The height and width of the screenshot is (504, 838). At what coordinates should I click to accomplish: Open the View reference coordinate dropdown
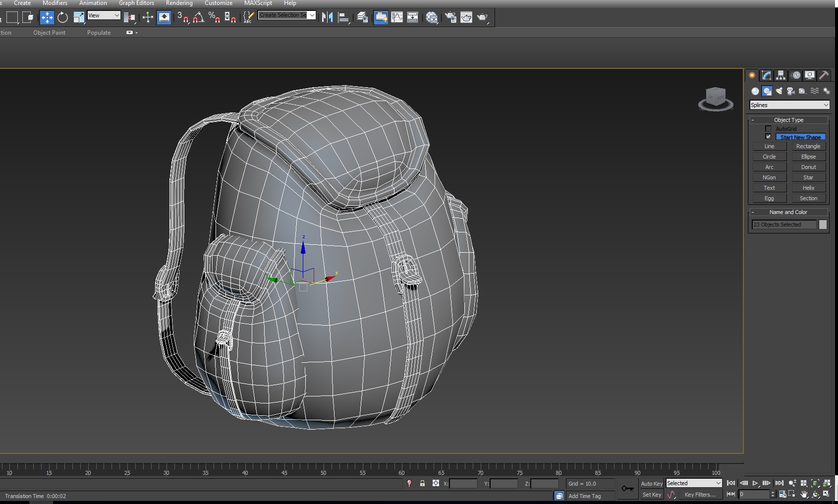click(x=104, y=15)
